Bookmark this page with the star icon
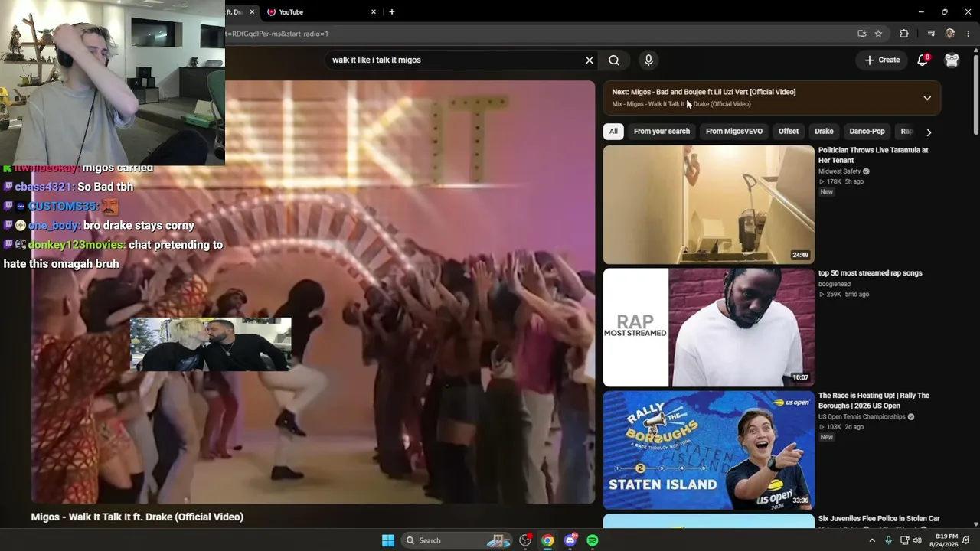Screen dimensions: 980x551 878,34
